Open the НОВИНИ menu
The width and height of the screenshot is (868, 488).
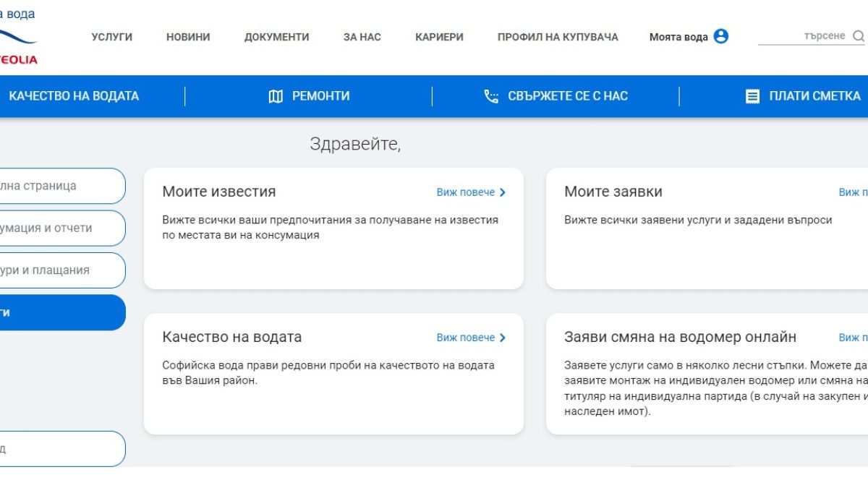point(188,37)
